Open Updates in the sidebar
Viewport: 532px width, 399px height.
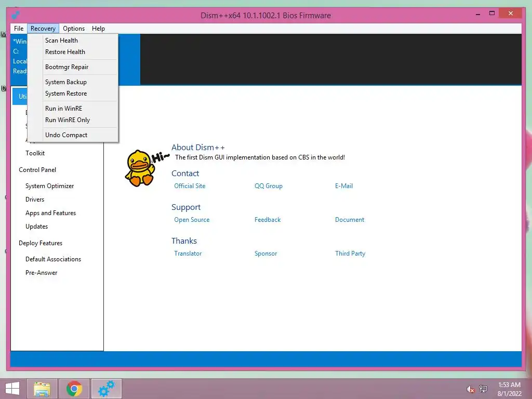tap(37, 227)
